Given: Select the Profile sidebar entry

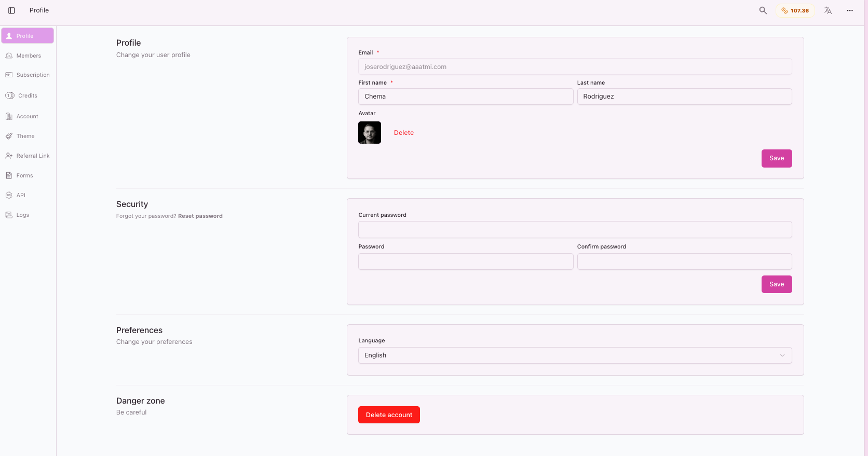Looking at the screenshot, I should [28, 36].
